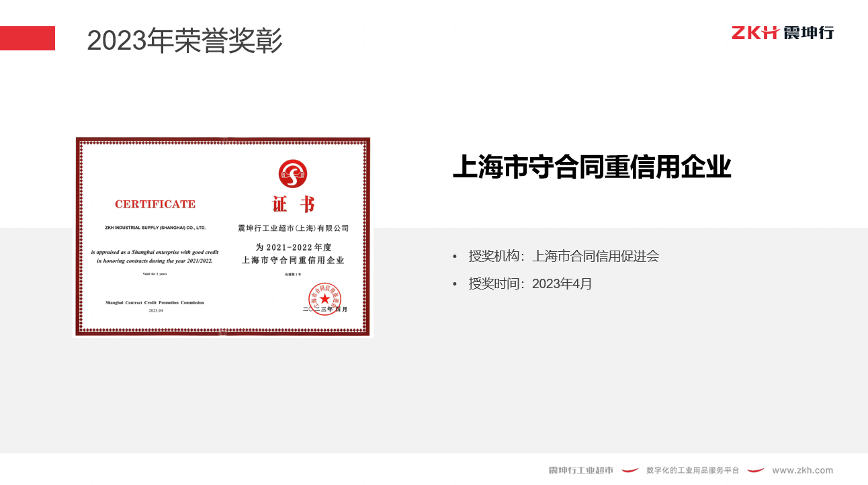
Task: Click the ZKH 震坤行 logo in the header
Action: (783, 32)
